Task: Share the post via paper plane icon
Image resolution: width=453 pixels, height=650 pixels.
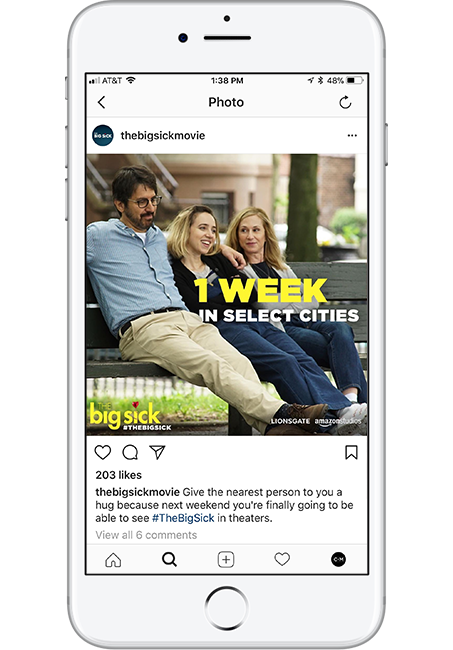Action: pyautogui.click(x=157, y=452)
